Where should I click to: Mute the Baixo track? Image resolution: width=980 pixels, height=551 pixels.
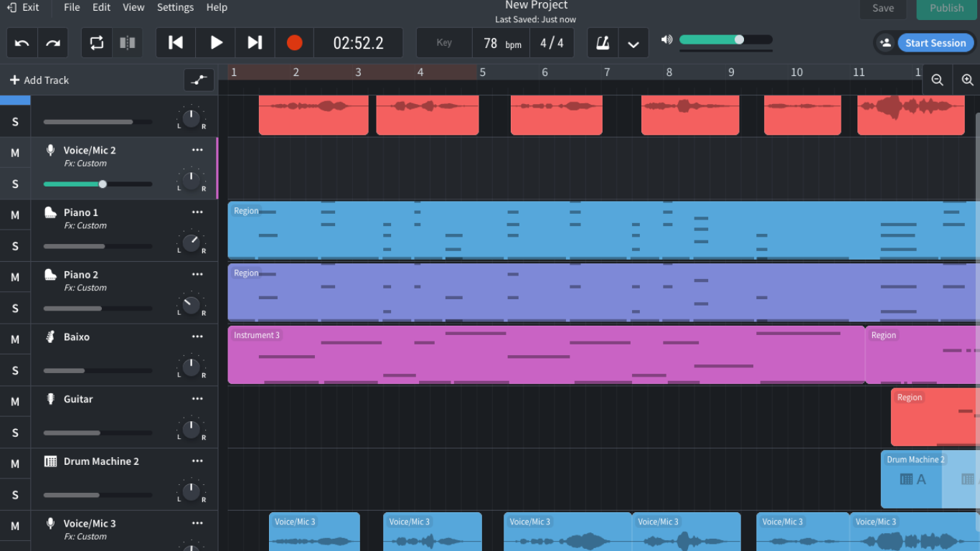[x=15, y=339]
